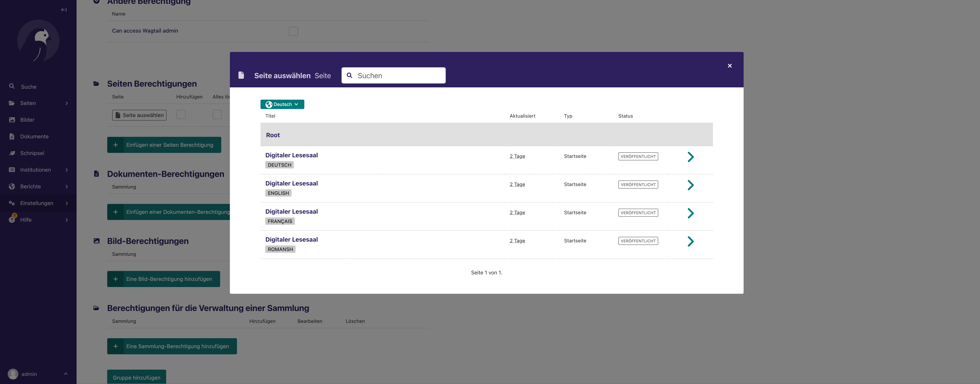Collapse the sidebar with the arrow icon
The height and width of the screenshot is (384, 980).
[x=64, y=10]
